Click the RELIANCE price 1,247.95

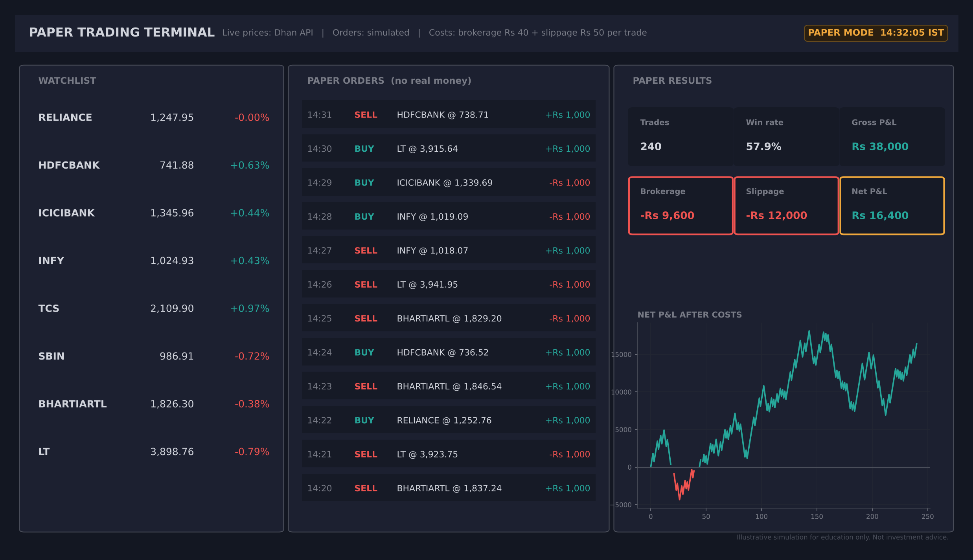coord(172,118)
